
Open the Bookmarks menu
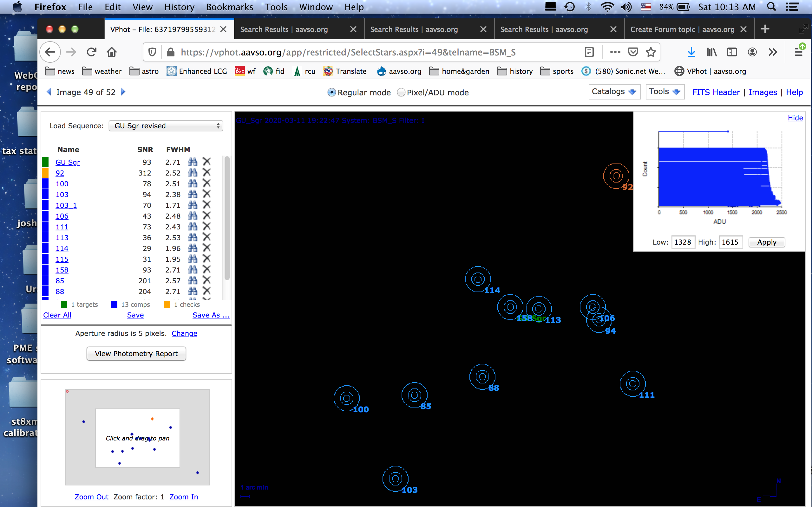pos(230,7)
